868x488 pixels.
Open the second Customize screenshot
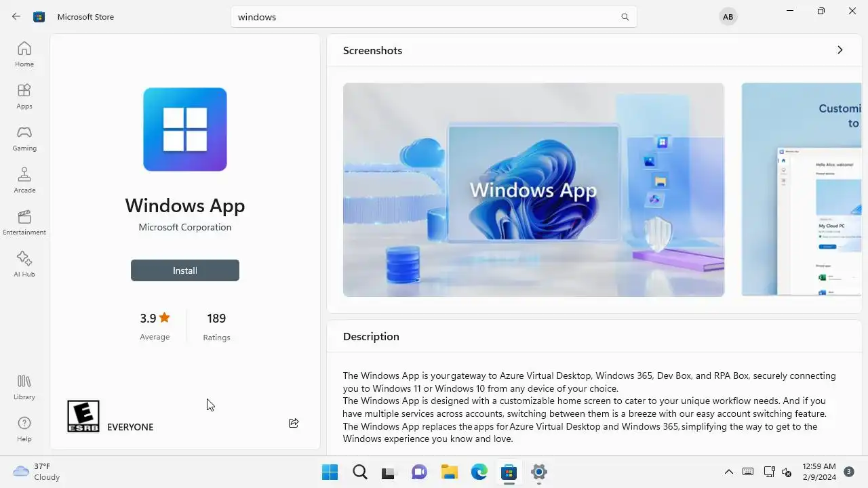point(802,190)
